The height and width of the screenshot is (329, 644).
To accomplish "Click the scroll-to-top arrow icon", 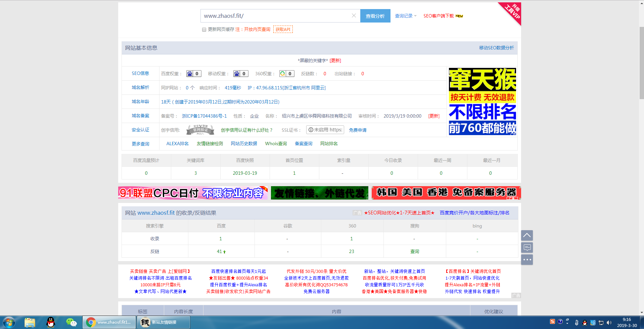I will (x=527, y=235).
